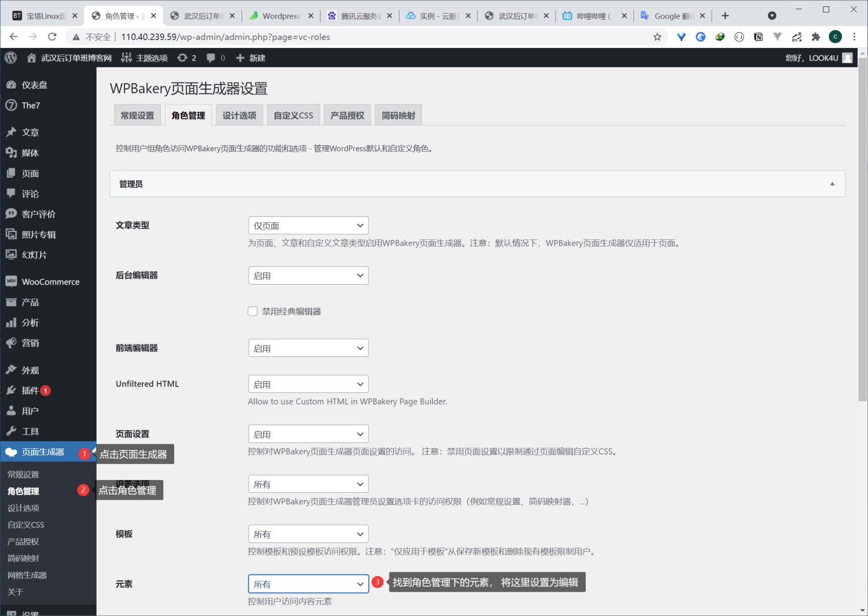Switch to the 设计选项 tab
Image resolution: width=868 pixels, height=616 pixels.
[239, 115]
